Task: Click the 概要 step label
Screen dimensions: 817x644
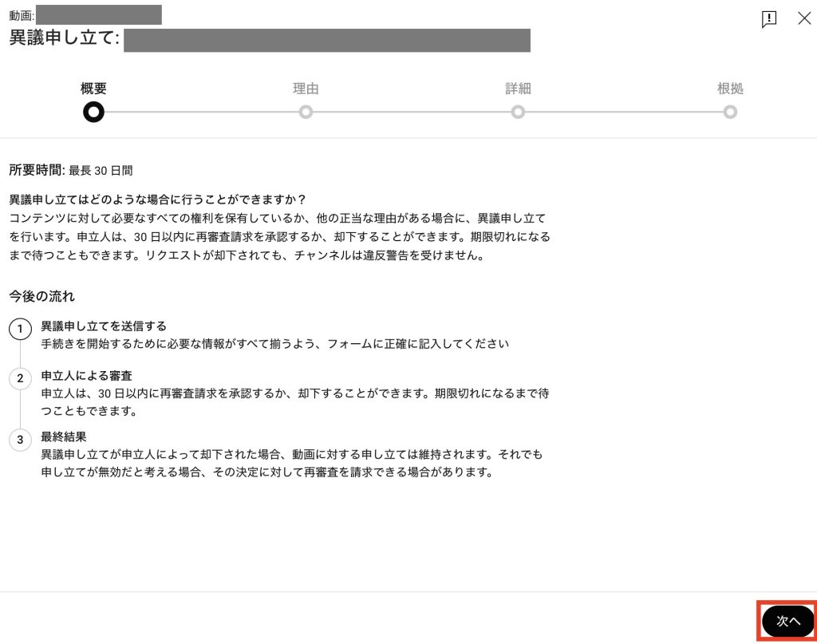Action: coord(94,89)
